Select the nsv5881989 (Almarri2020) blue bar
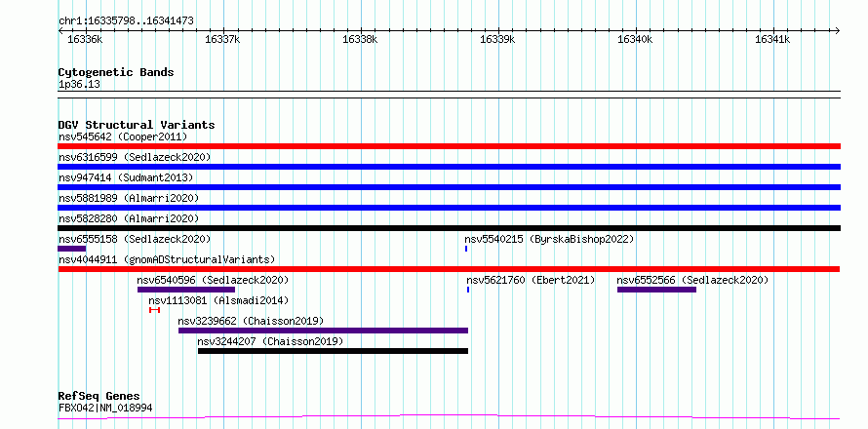The image size is (868, 429). 449,208
